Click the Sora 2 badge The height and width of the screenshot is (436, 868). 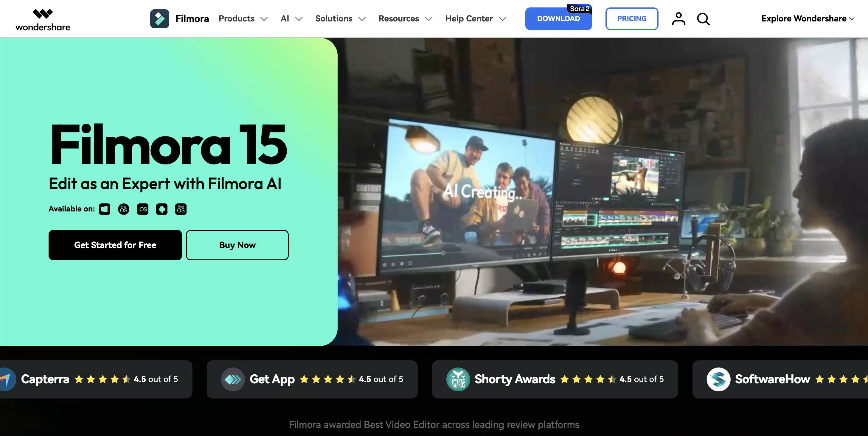click(x=580, y=9)
